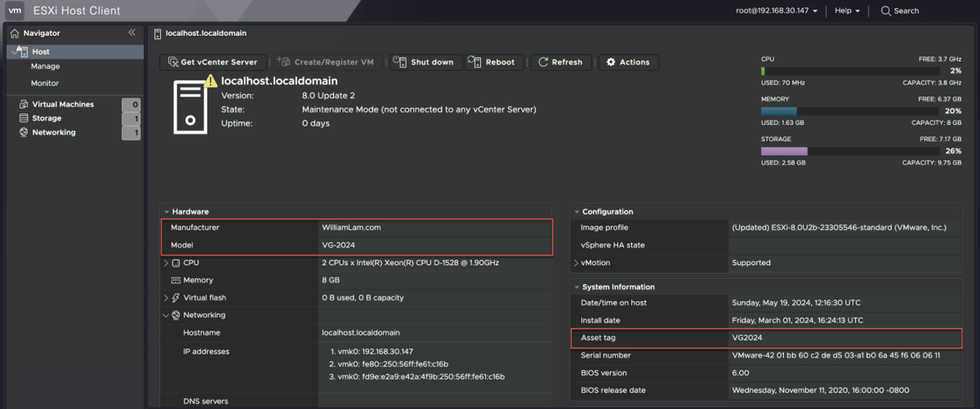Click the Networking globe icon in Hardware

(176, 315)
